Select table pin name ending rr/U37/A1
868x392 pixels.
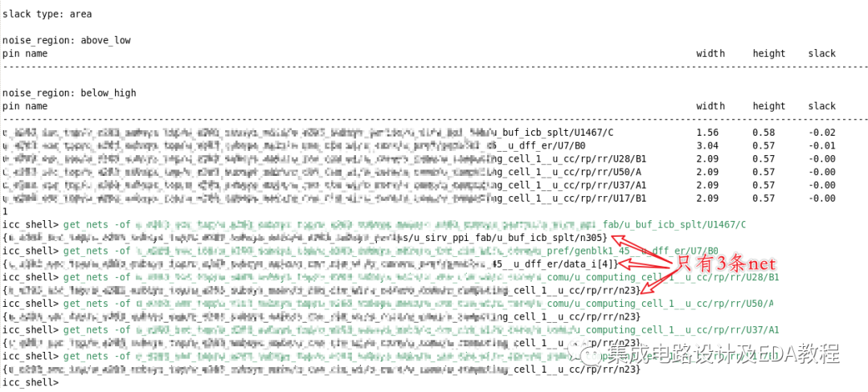[x=325, y=186]
